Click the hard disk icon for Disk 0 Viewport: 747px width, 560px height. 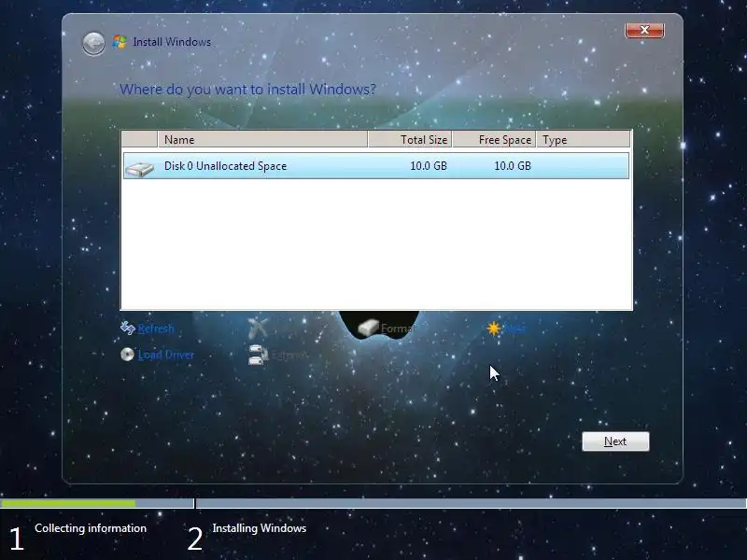(x=139, y=169)
